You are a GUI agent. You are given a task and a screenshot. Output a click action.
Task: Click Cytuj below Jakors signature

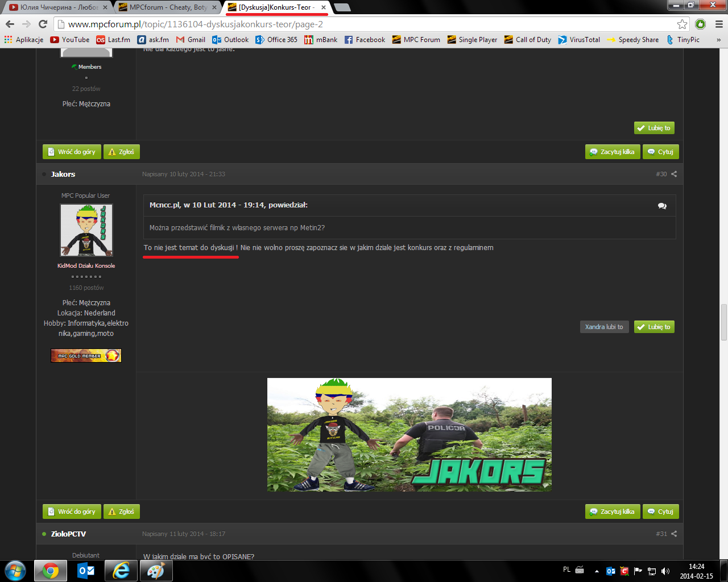661,512
